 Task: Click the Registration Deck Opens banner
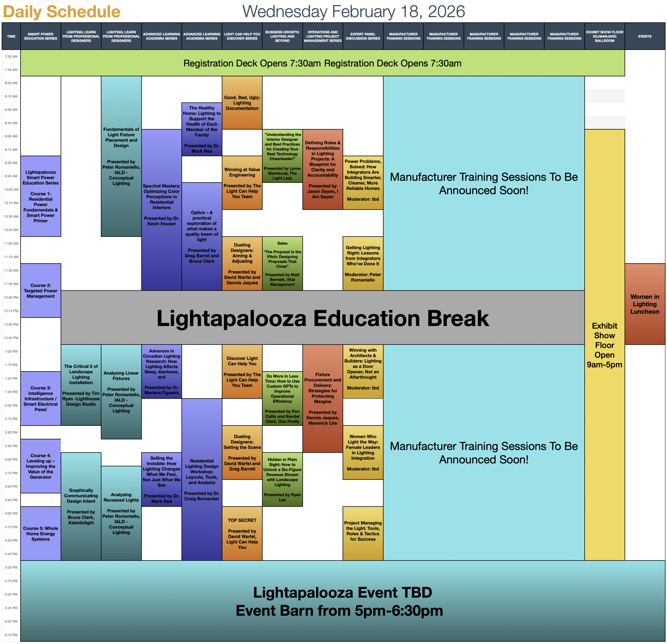[322, 63]
